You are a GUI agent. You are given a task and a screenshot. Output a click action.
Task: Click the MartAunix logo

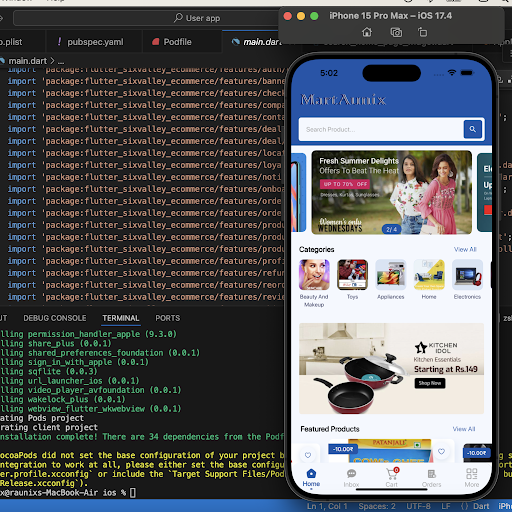coord(343,99)
